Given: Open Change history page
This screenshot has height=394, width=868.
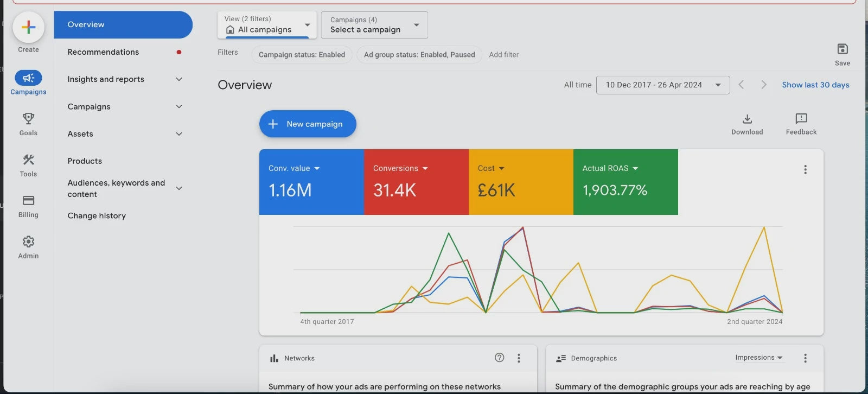Looking at the screenshot, I should 97,216.
